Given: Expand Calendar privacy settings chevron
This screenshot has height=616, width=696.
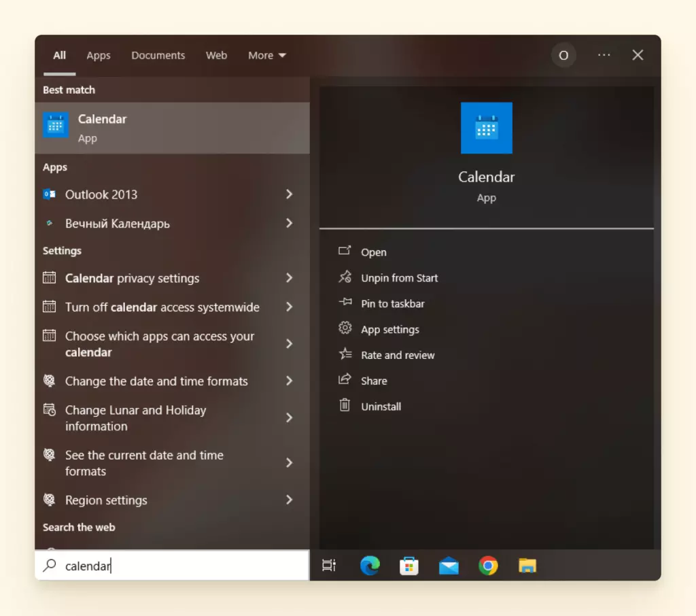Looking at the screenshot, I should (289, 278).
